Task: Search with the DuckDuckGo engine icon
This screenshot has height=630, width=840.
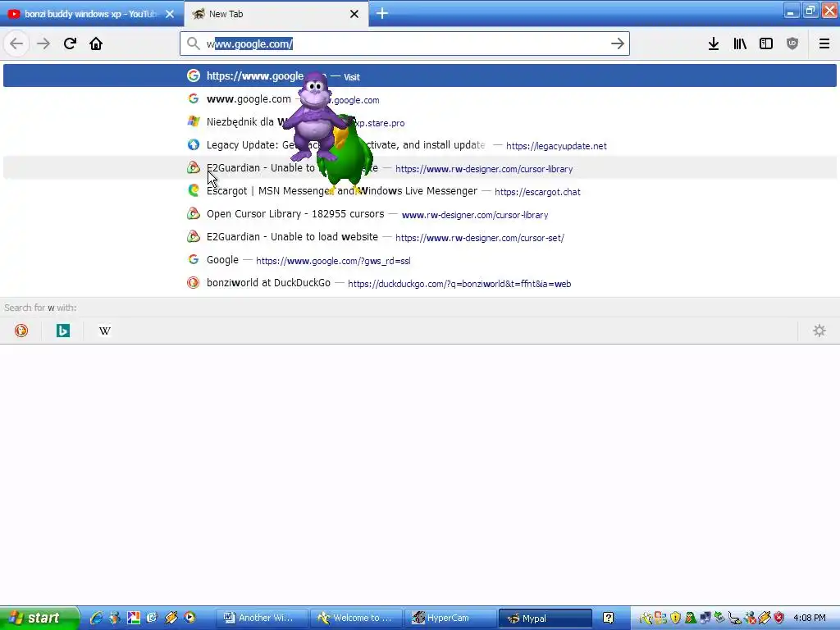Action: [21, 331]
